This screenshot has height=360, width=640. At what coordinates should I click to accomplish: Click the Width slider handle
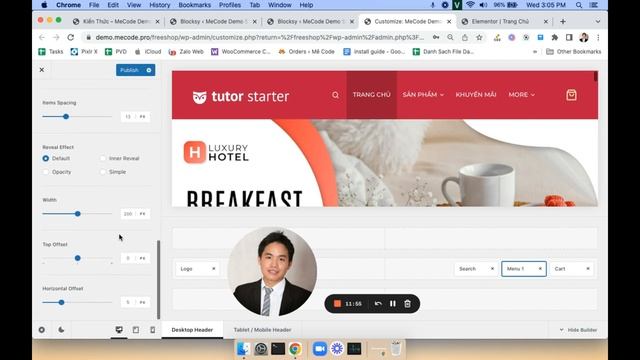pos(78,214)
